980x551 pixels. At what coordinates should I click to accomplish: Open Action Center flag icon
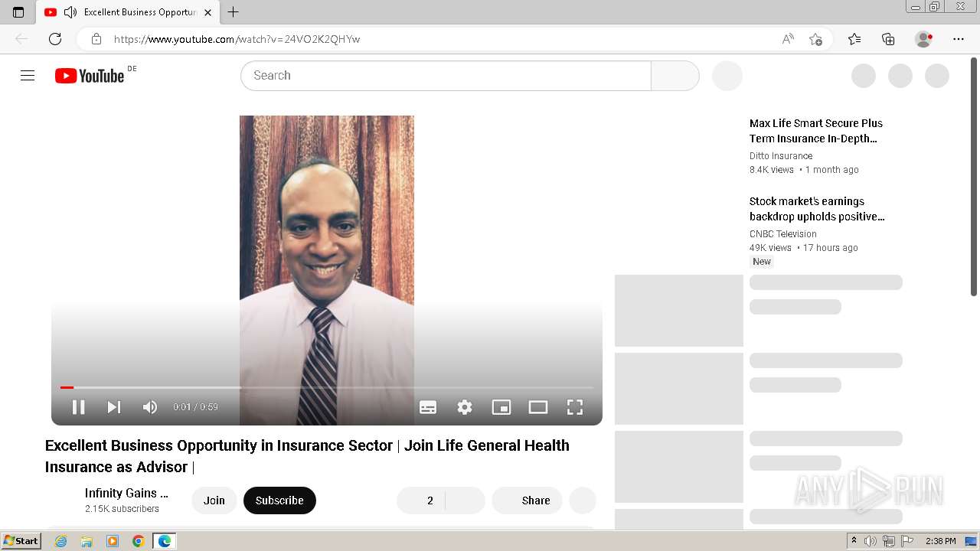(x=907, y=541)
